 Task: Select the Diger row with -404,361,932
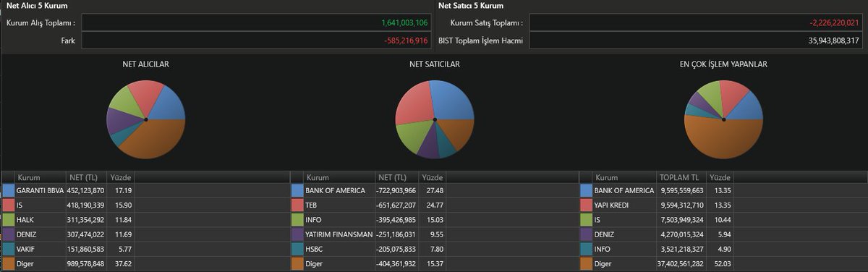coord(434,264)
